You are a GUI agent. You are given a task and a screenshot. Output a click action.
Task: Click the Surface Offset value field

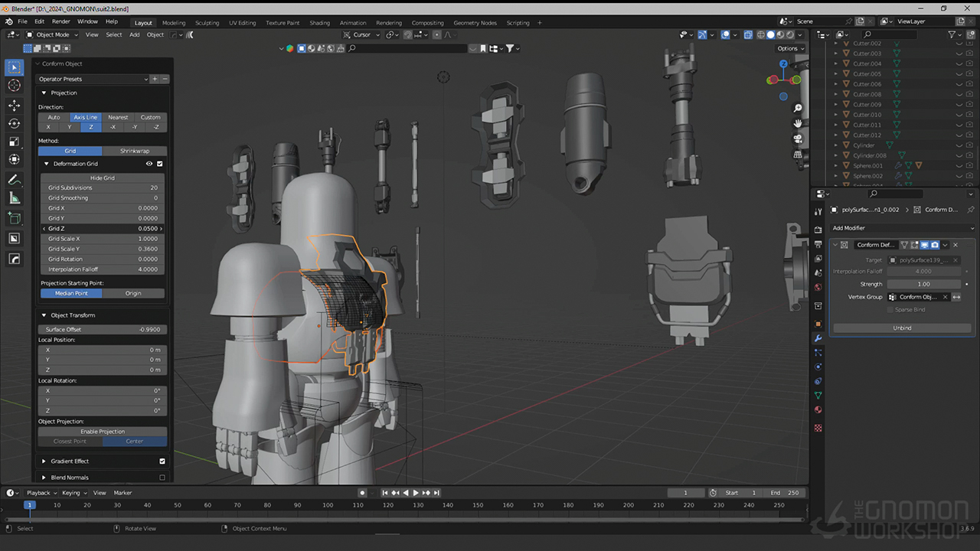click(x=103, y=330)
